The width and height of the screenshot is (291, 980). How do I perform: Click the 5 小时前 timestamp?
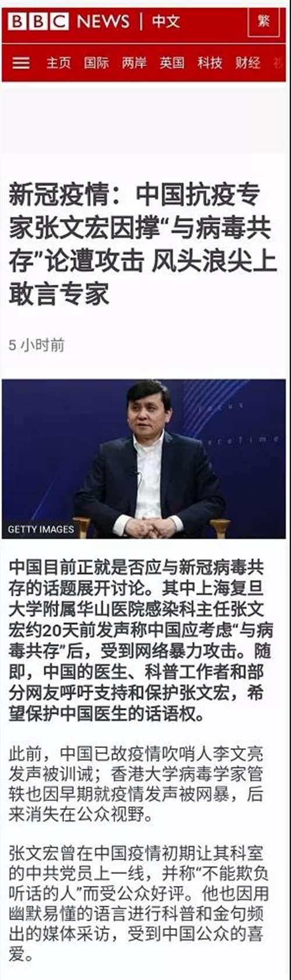tap(37, 346)
